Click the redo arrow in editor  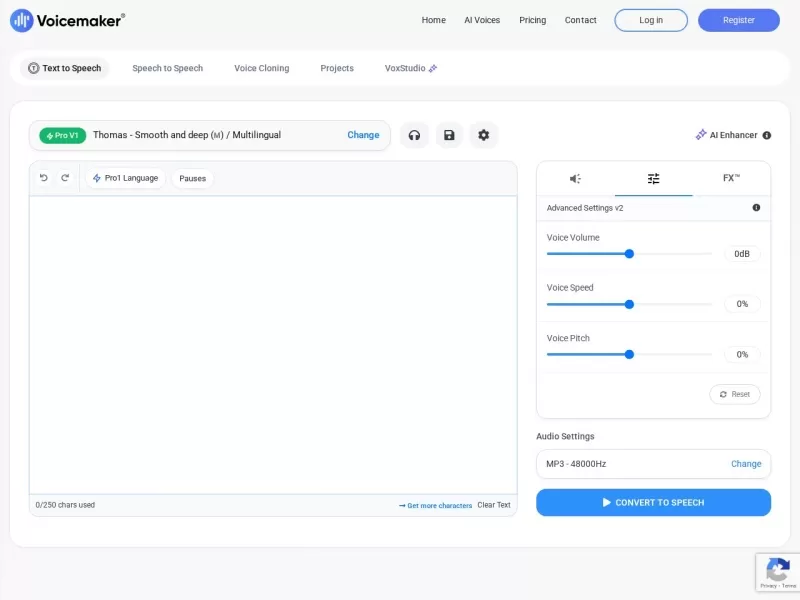(x=65, y=178)
